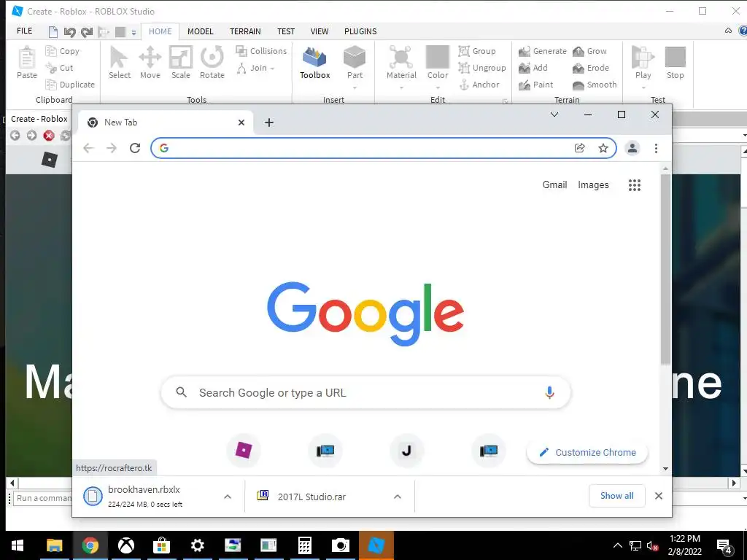
Task: Open the Google apps grid
Action: 634,185
